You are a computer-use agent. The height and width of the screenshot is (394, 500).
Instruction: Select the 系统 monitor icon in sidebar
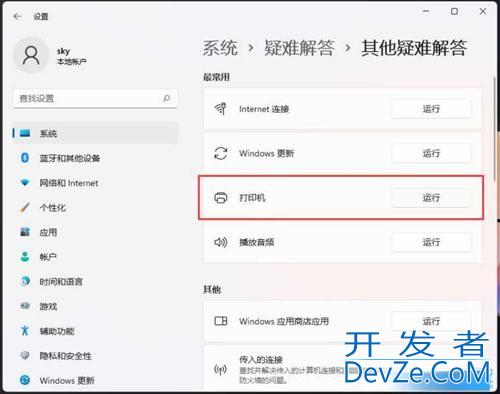(25, 133)
